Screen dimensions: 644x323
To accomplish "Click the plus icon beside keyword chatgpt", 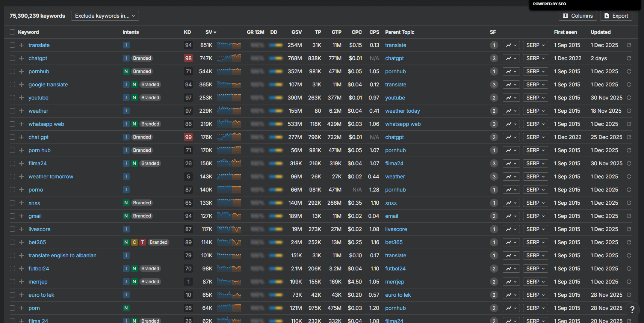I will click(x=21, y=58).
